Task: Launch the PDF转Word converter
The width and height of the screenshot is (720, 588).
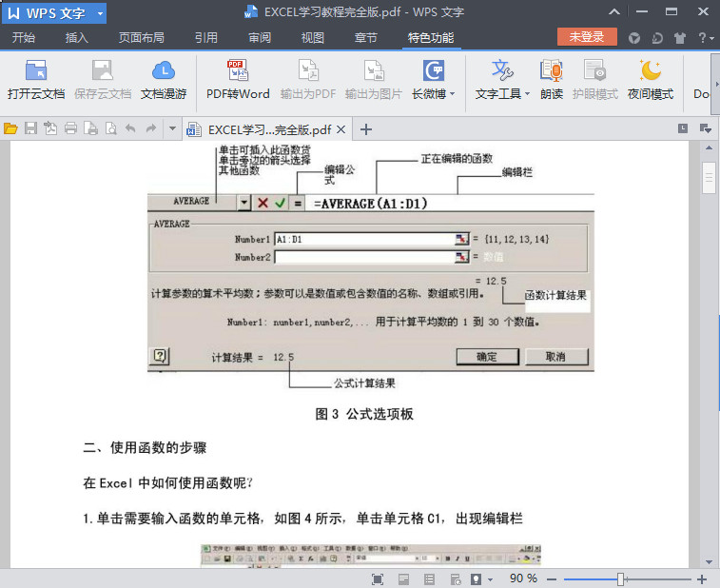Action: tap(238, 80)
